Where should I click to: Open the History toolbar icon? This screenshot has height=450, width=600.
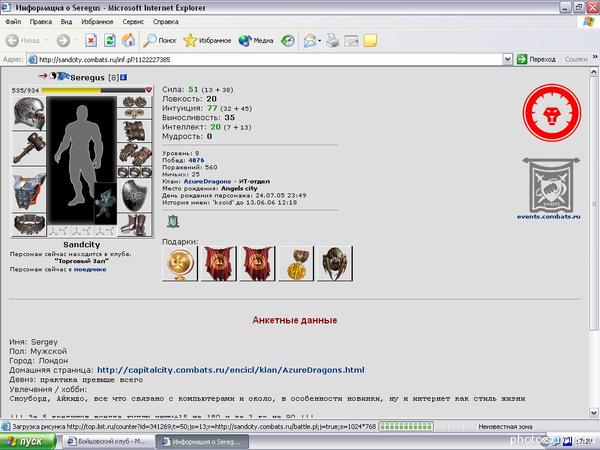(288, 40)
